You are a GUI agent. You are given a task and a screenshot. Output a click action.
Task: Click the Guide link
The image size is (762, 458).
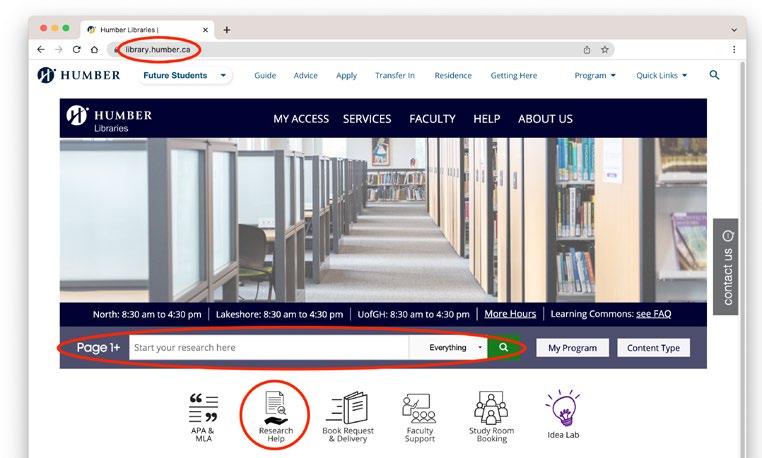pyautogui.click(x=265, y=75)
